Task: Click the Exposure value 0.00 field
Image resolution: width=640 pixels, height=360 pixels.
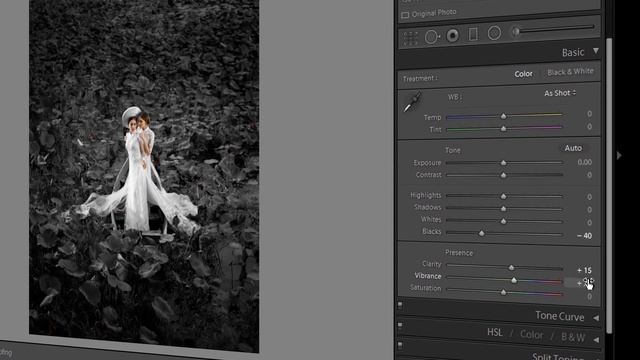Action: click(584, 162)
